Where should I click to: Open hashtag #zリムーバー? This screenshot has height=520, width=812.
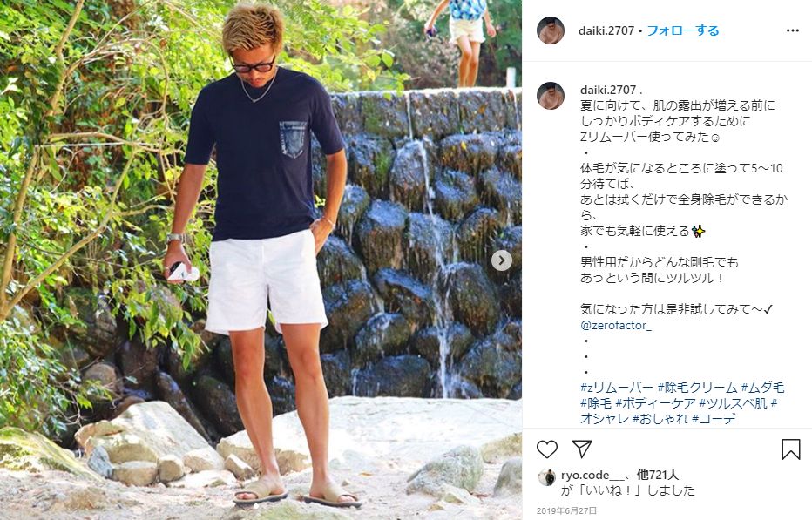617,388
